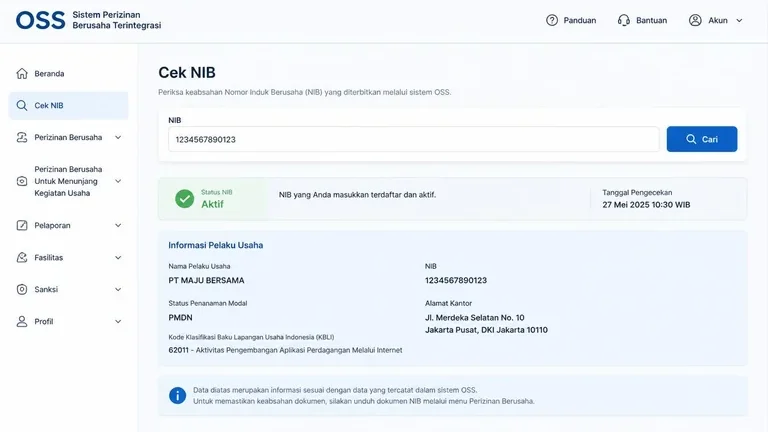Image resolution: width=768 pixels, height=432 pixels.
Task: Click message NIB yang Anda masukkan terdaftar
Action: click(x=357, y=195)
